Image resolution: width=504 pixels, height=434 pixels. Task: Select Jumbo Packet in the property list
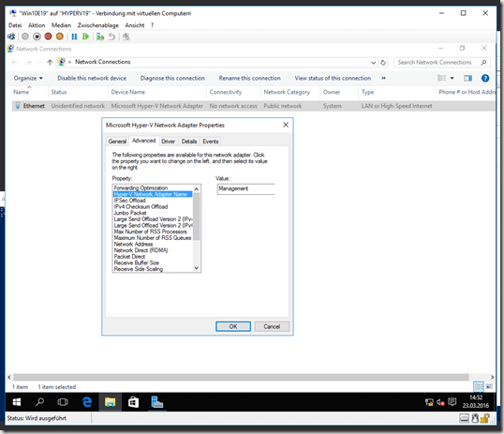(x=130, y=213)
